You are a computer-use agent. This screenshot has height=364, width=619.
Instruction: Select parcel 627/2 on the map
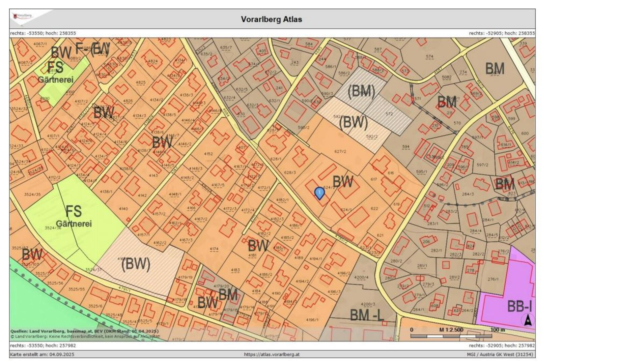tap(340, 151)
